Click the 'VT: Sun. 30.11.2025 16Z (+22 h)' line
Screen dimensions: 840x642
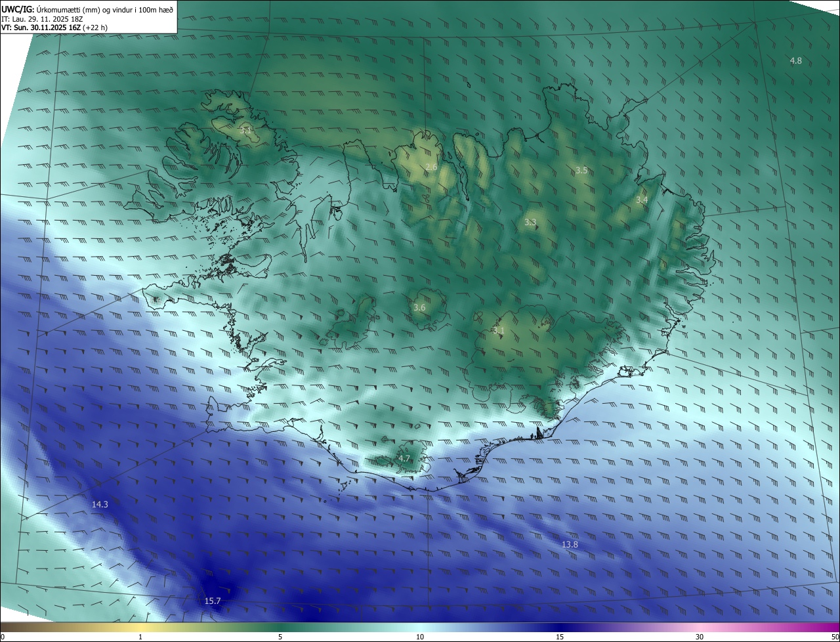point(54,28)
